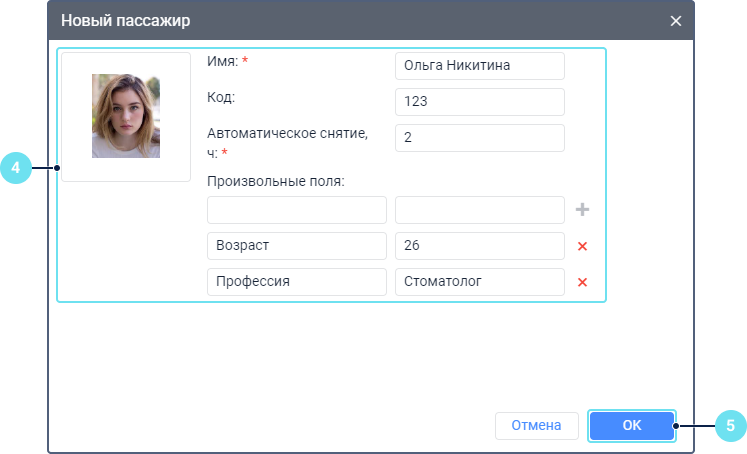The height and width of the screenshot is (454, 747).
Task: Focus the Имя field with Ольга Никитина
Action: coord(480,66)
